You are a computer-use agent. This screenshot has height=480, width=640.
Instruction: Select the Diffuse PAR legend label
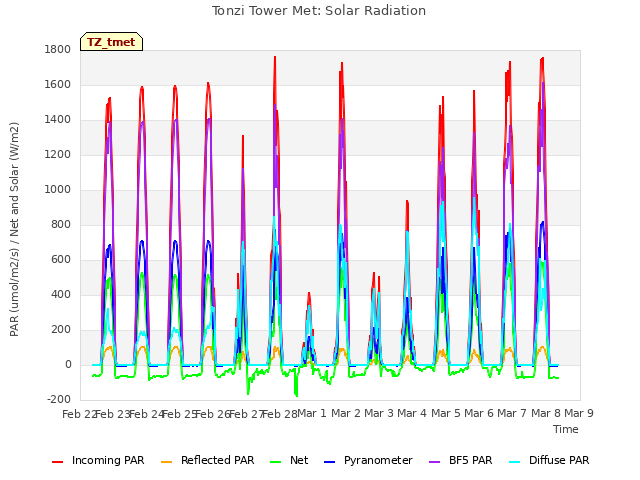tap(559, 460)
